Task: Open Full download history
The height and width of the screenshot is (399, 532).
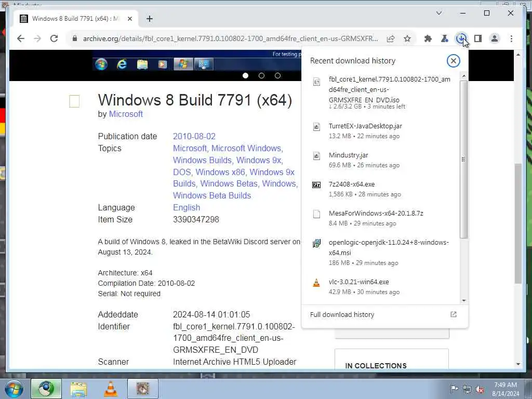Action: tap(342, 314)
